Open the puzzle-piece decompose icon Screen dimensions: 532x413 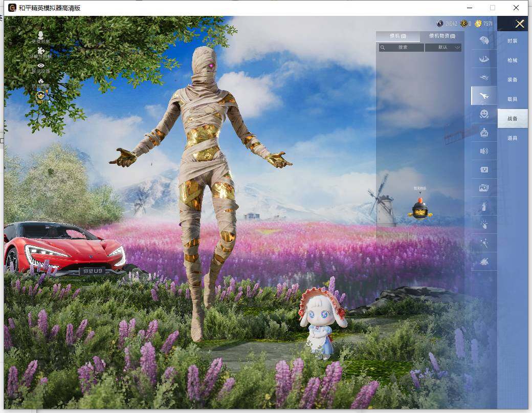tap(41, 51)
